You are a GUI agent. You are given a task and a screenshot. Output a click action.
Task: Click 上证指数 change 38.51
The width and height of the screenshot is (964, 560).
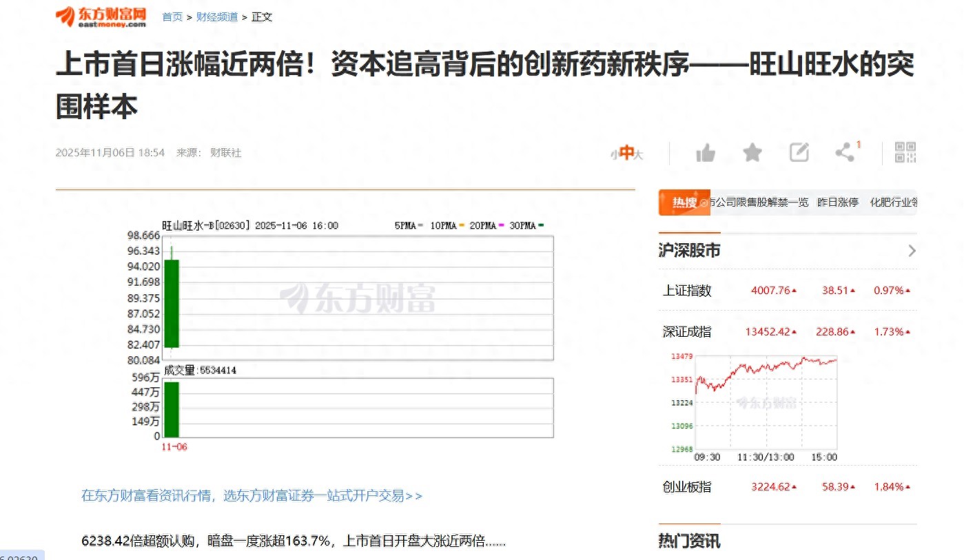835,291
